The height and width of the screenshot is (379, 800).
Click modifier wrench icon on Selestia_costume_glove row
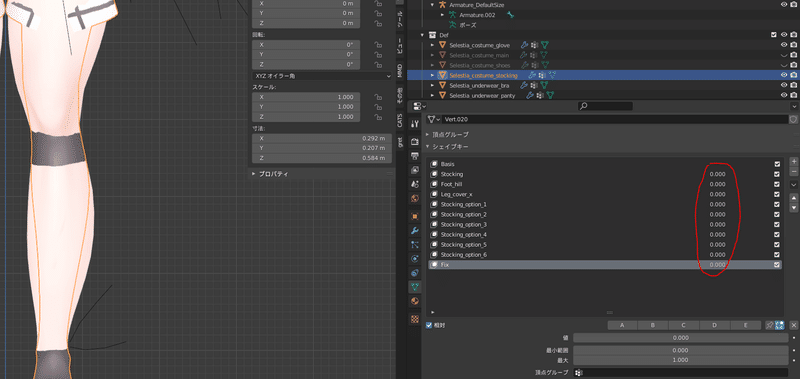point(523,45)
